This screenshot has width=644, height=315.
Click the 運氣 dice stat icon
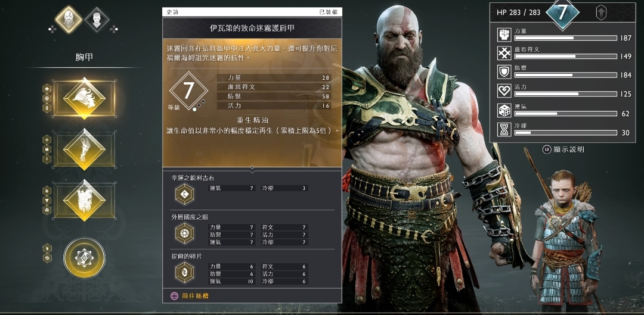tap(504, 110)
